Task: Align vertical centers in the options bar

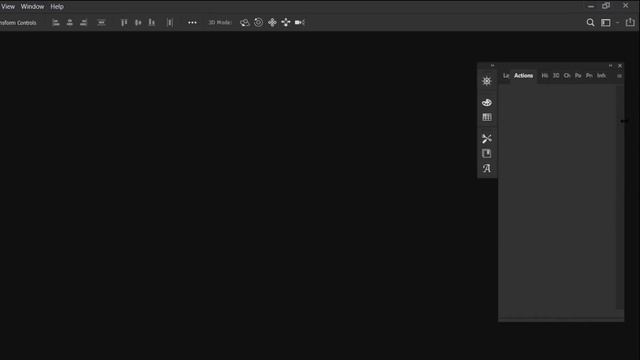Action: coord(138,22)
